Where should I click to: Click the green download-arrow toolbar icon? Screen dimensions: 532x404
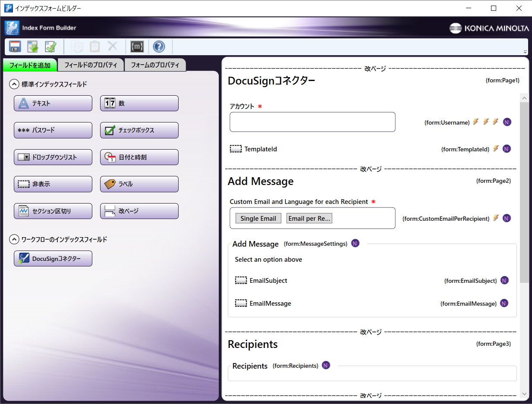33,47
